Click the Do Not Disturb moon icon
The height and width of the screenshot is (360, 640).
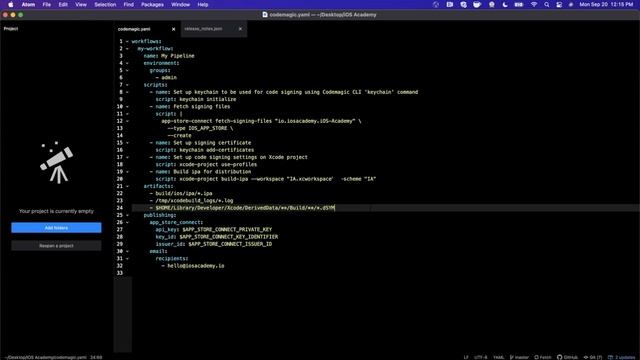(505, 4)
